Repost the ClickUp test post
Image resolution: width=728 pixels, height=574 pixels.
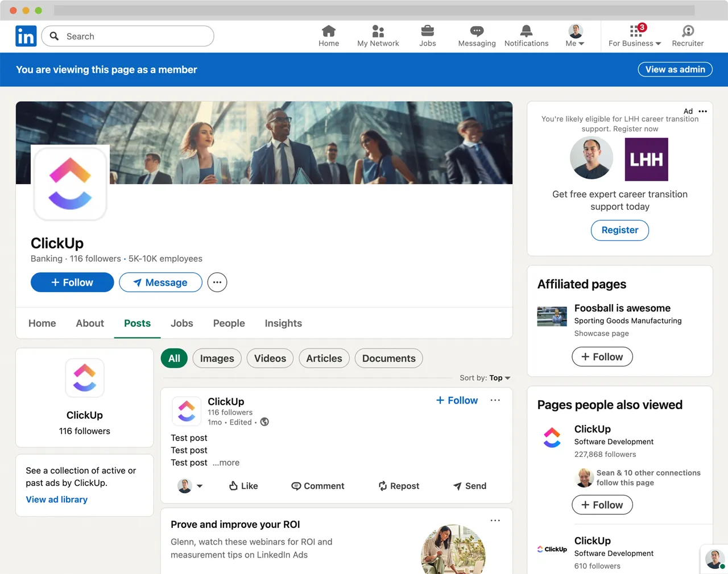[399, 486]
